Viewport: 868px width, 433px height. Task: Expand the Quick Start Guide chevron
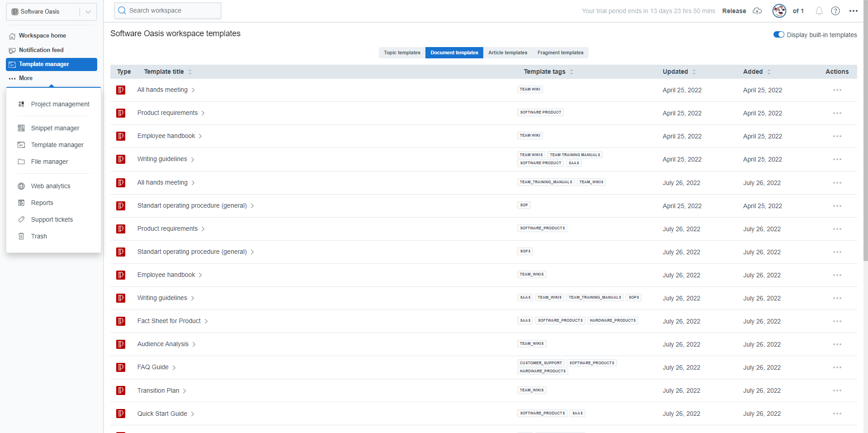click(193, 414)
